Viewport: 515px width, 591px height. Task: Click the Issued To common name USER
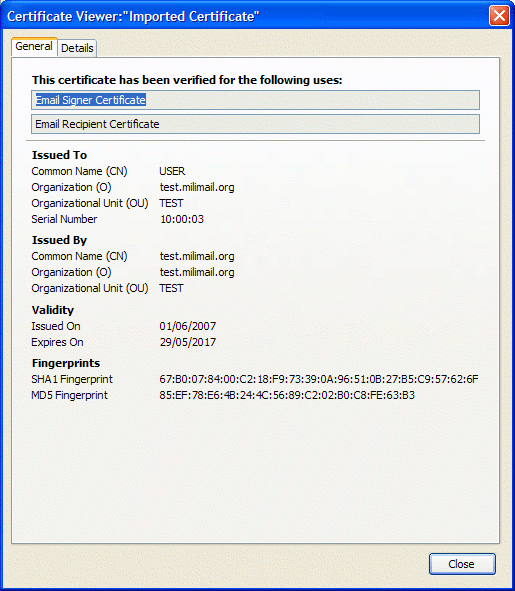pos(172,171)
